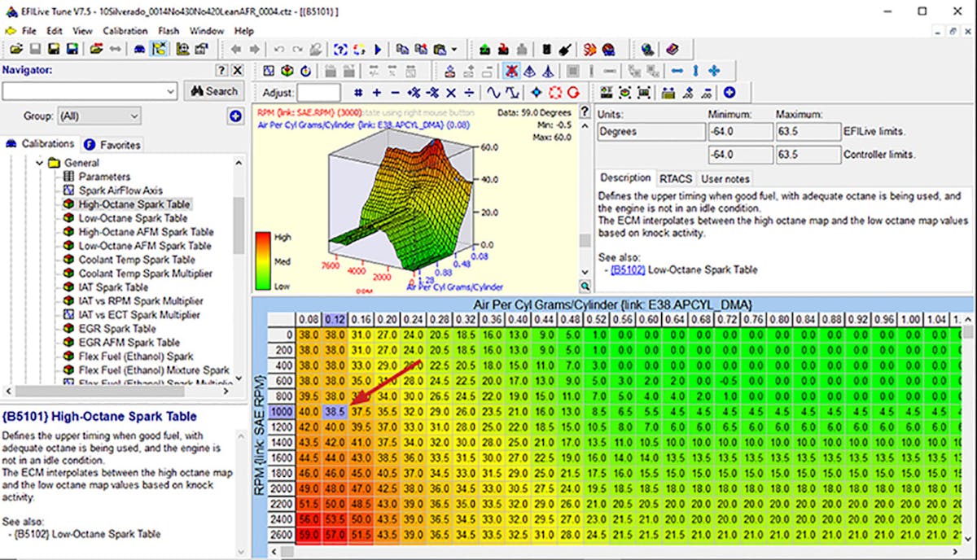Click the Adjust value input field
The width and height of the screenshot is (977, 560).
pos(318,92)
